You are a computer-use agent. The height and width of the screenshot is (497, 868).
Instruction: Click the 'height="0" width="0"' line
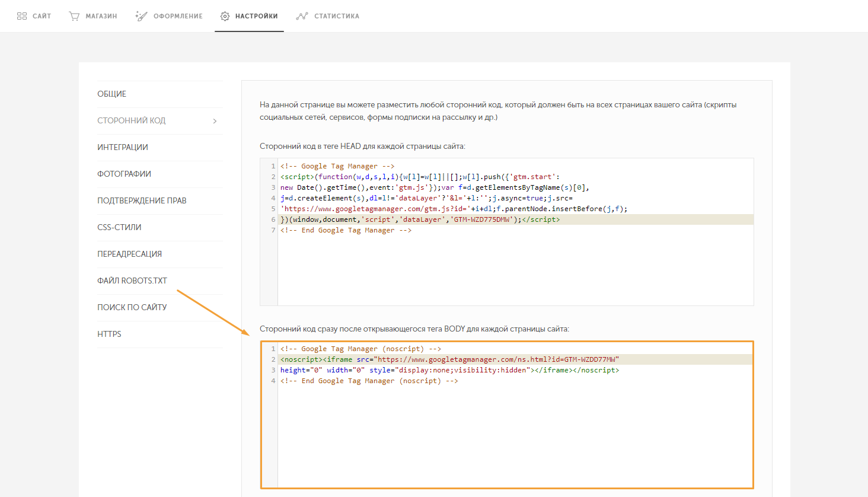tap(449, 370)
